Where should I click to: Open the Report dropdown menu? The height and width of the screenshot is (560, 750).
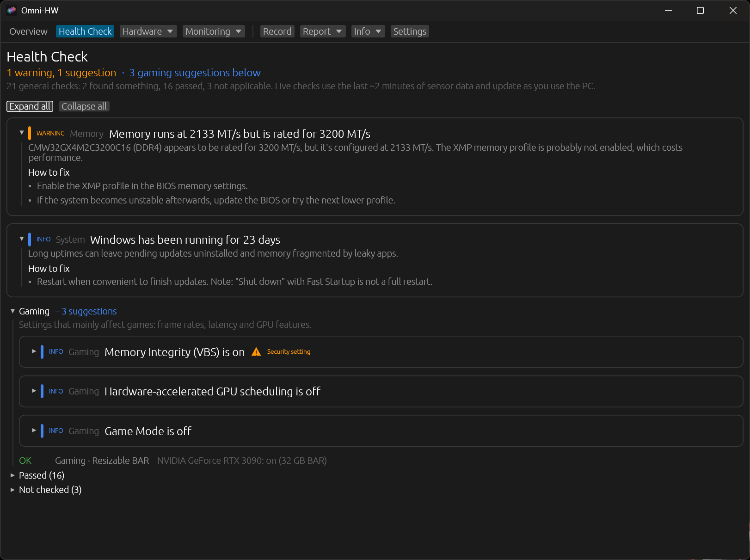coord(323,31)
